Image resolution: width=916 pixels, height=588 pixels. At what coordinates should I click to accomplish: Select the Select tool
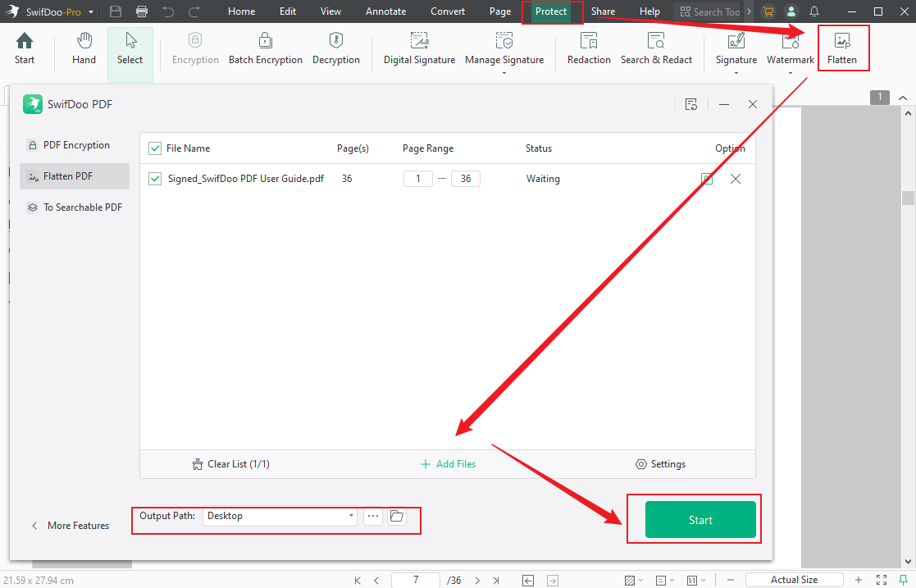[130, 48]
